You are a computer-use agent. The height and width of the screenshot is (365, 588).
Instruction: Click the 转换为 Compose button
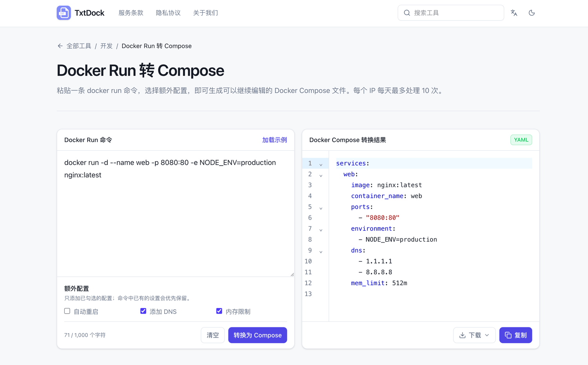pyautogui.click(x=258, y=335)
